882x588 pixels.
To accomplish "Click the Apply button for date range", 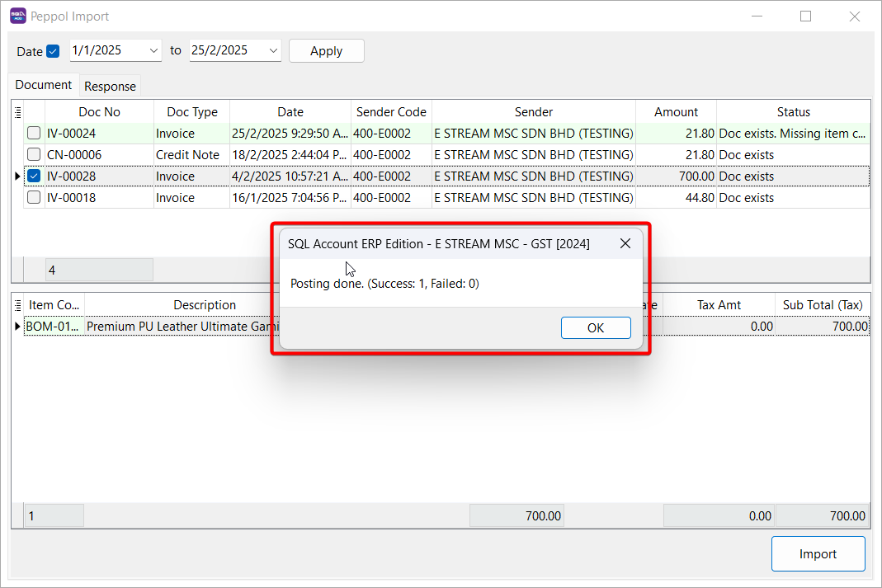I will [326, 51].
